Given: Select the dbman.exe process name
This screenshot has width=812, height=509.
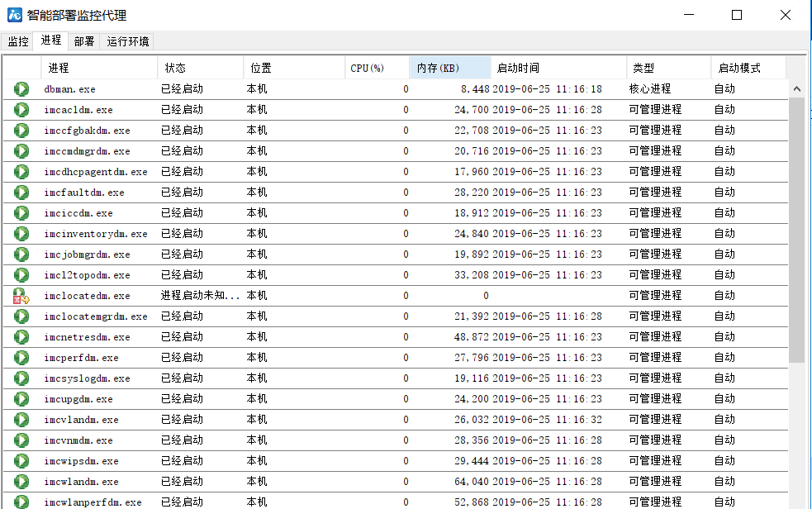Looking at the screenshot, I should click(x=70, y=89).
